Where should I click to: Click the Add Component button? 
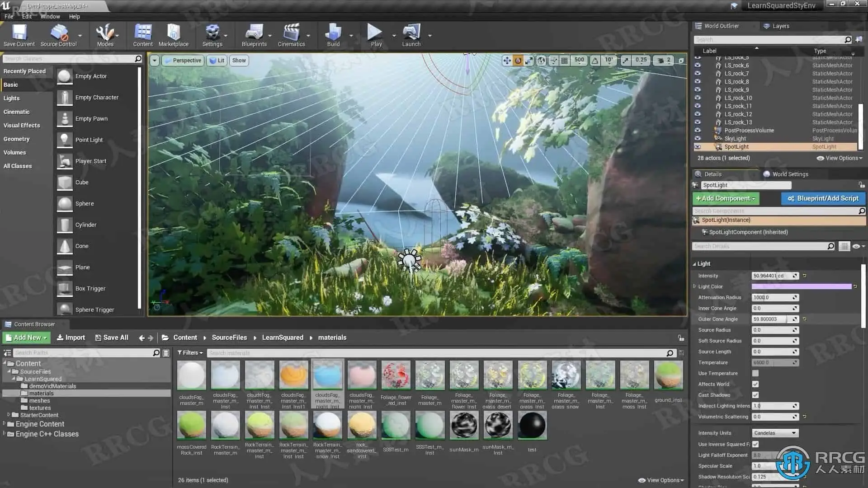pos(726,198)
